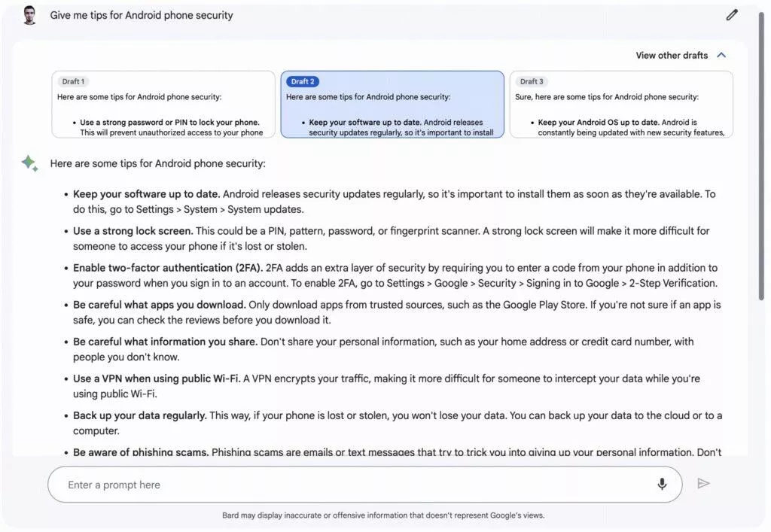The image size is (771, 532).
Task: Click the Bard disclaimer text at bottom
Action: tap(383, 515)
